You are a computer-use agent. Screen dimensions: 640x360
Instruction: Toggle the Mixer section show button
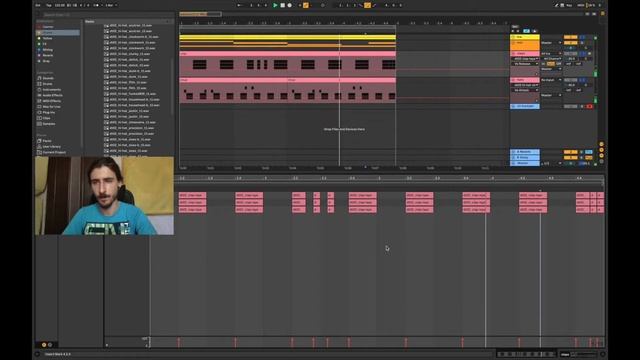tap(601, 156)
